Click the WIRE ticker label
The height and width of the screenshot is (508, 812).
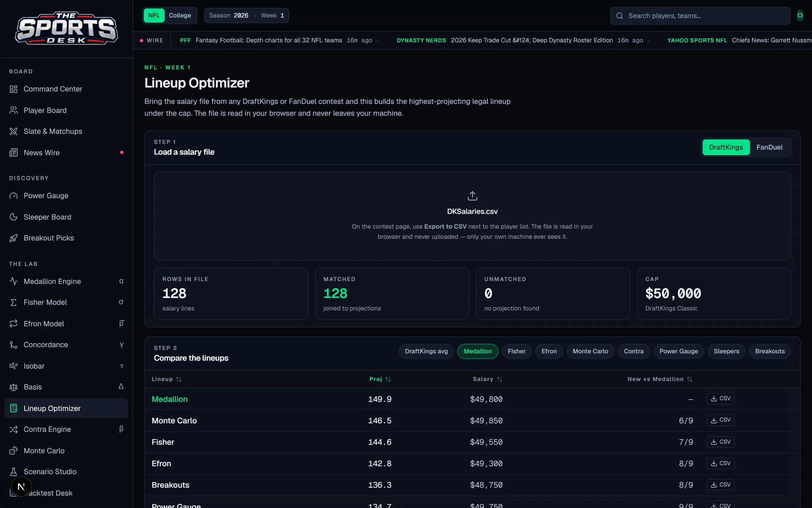pos(151,40)
